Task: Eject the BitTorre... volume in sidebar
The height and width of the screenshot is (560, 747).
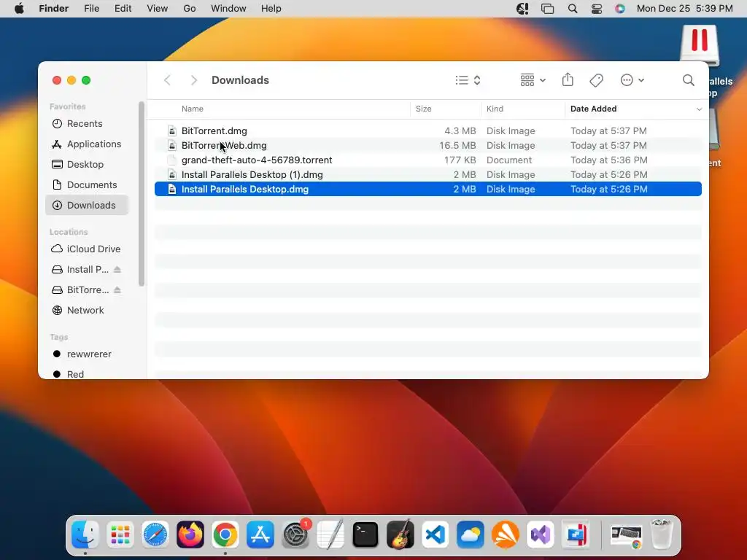Action: pyautogui.click(x=117, y=290)
